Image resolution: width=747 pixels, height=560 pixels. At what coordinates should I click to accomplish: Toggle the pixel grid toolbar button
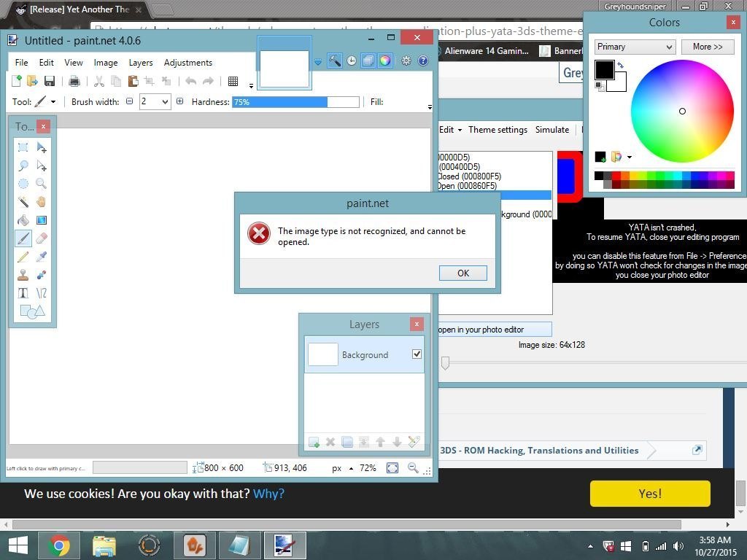pos(233,81)
